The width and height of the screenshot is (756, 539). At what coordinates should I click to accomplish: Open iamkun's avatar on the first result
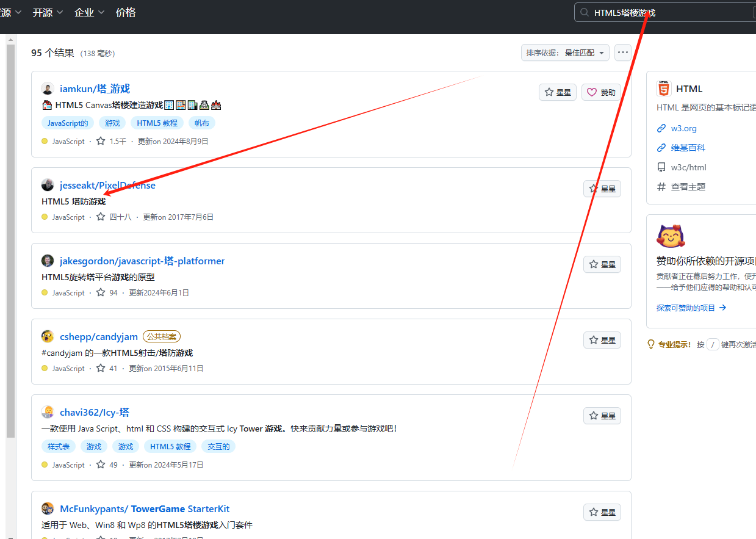[48, 89]
